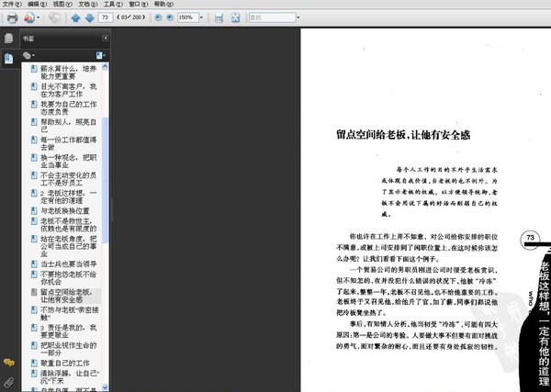Select bookmark 当士兵也要当领导
The width and height of the screenshot is (551, 392).
pyautogui.click(x=68, y=263)
